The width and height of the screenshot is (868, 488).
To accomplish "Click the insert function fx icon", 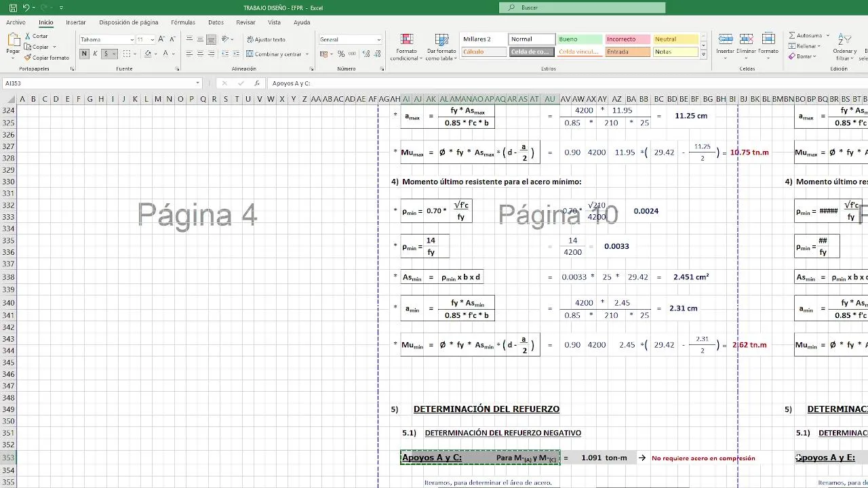I will [256, 83].
